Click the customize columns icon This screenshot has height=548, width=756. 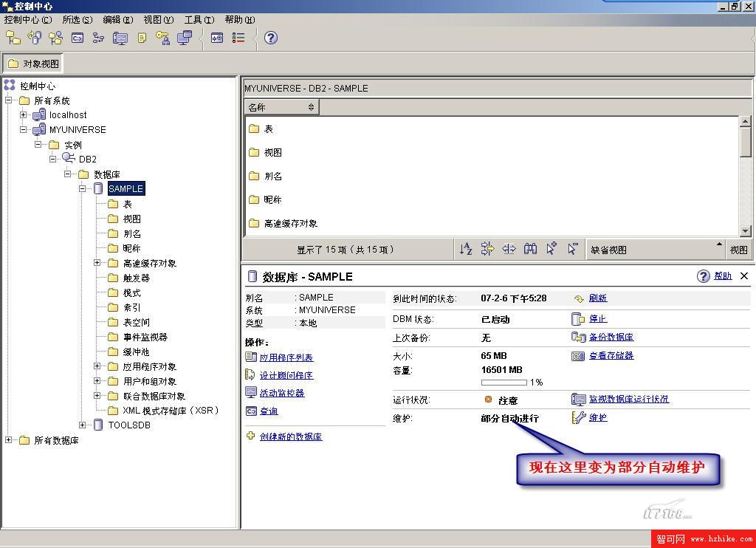509,249
